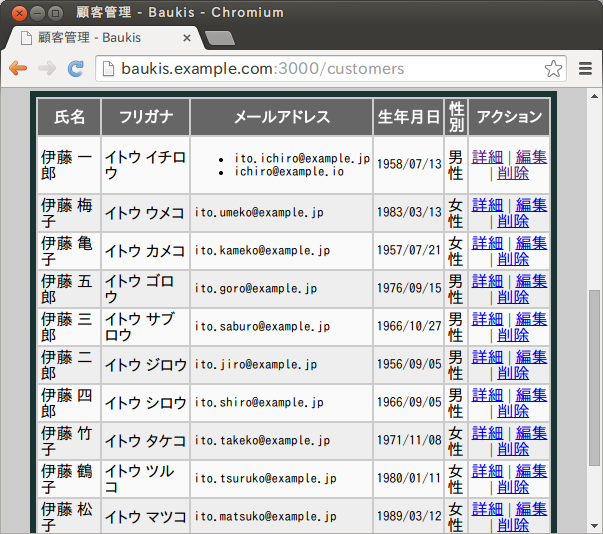The image size is (603, 534).
Task: Close the 顧客管理 - Baukis tab
Action: 187,38
